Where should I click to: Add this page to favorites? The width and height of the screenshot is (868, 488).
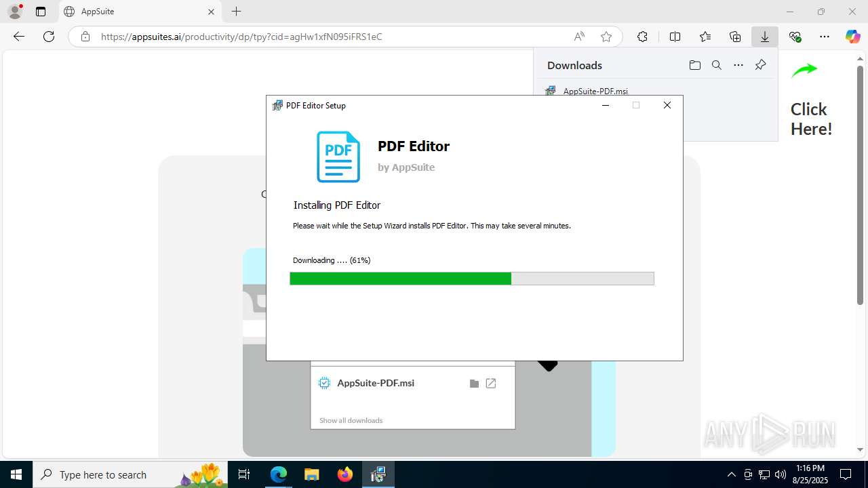pos(606,37)
